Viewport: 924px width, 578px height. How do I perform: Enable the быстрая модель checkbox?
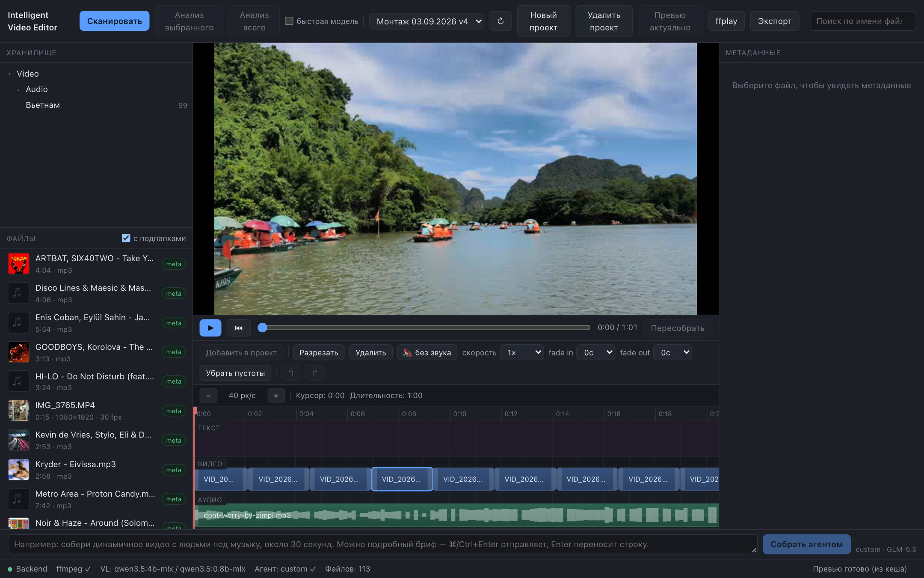289,21
